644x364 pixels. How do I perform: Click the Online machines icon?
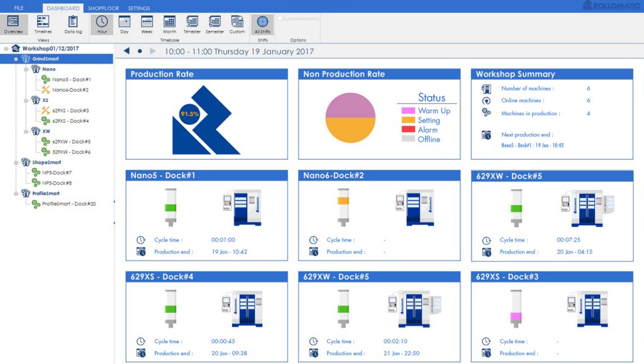coord(486,101)
